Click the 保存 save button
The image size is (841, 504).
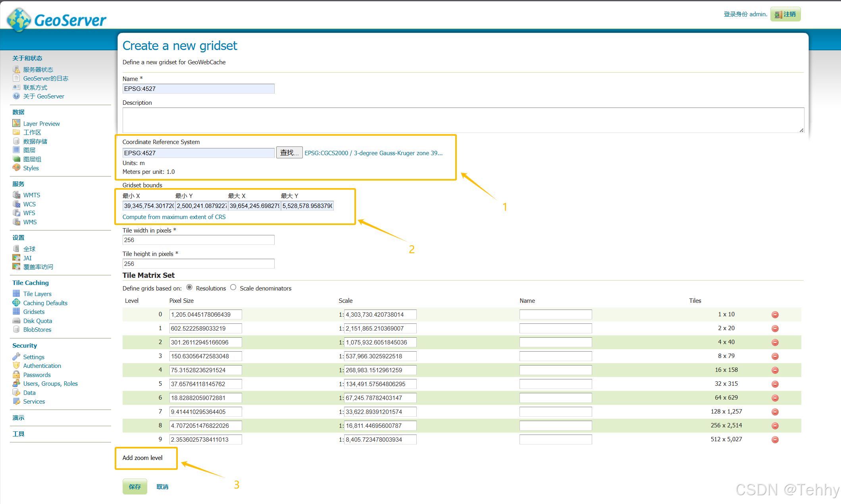point(135,487)
